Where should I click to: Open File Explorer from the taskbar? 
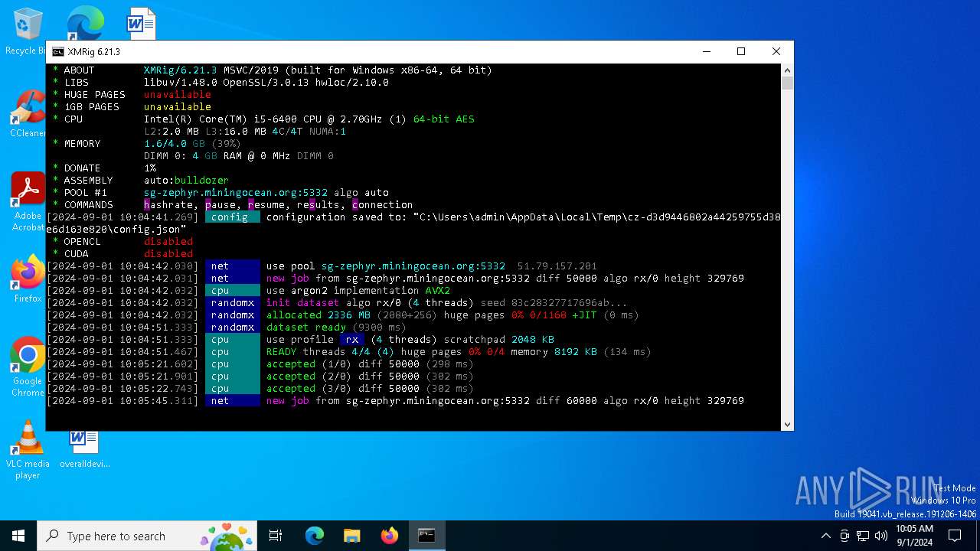pyautogui.click(x=351, y=536)
